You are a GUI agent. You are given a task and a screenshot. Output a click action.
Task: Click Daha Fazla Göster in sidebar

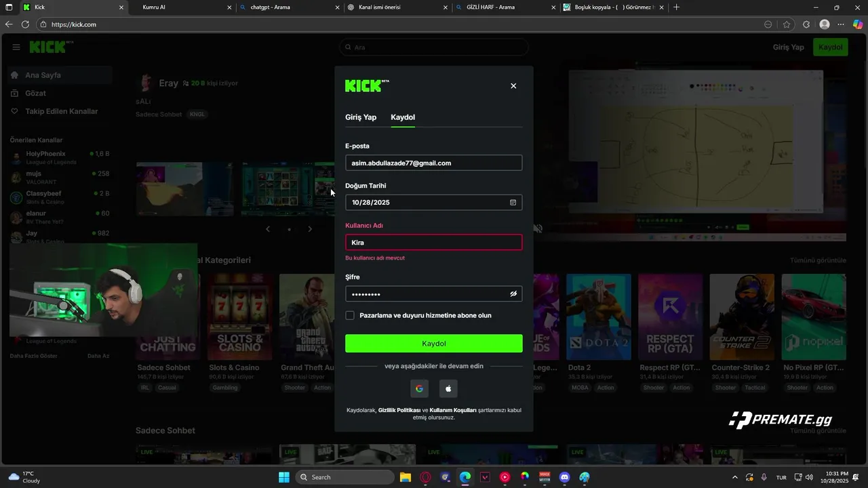pyautogui.click(x=33, y=356)
